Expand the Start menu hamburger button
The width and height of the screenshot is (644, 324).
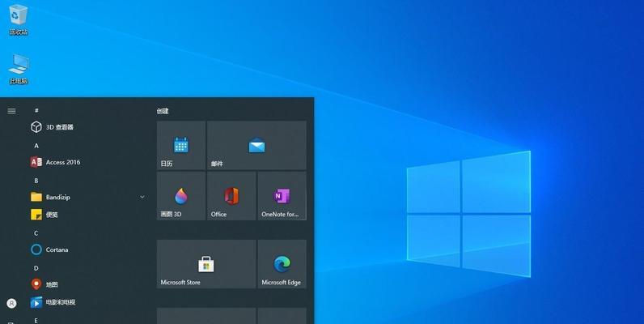[11, 111]
